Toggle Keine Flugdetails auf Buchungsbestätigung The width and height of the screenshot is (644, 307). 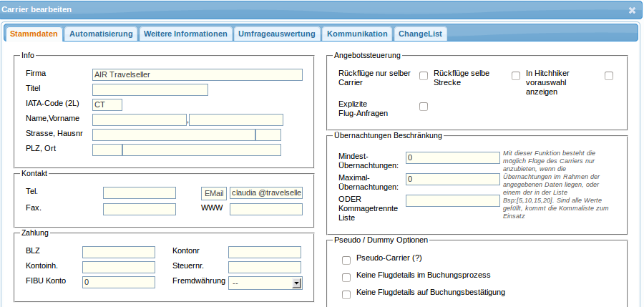coord(346,294)
